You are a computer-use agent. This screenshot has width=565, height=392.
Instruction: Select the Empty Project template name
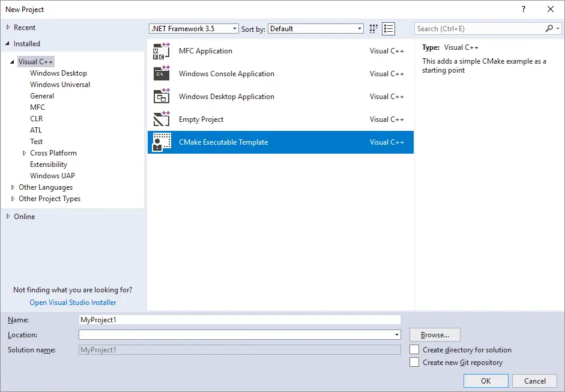[201, 119]
